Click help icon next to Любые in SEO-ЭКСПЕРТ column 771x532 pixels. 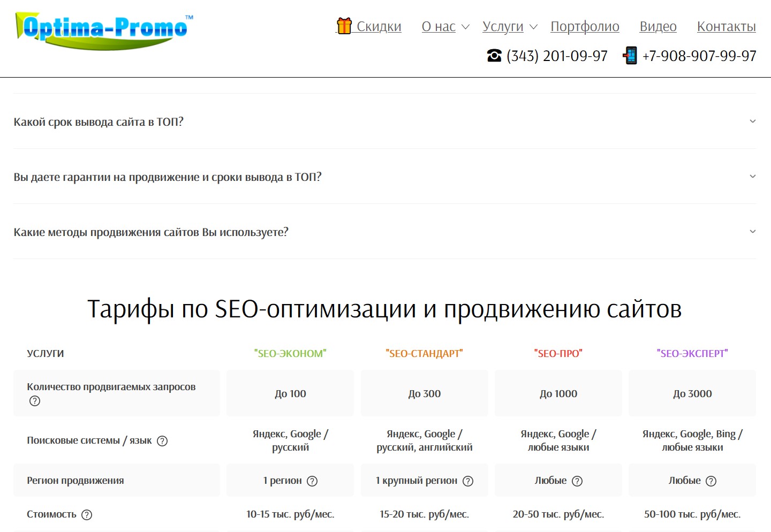[x=711, y=481]
